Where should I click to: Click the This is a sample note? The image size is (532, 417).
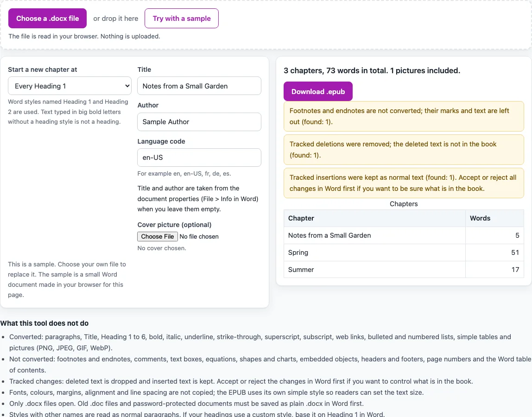click(x=67, y=279)
